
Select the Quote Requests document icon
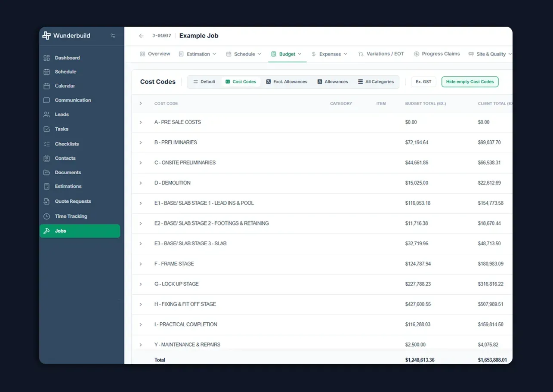46,201
